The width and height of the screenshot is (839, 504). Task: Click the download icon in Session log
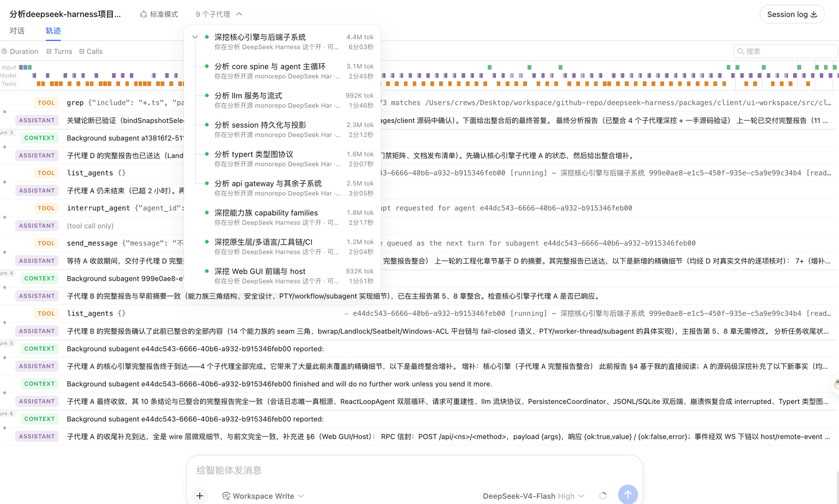(814, 14)
